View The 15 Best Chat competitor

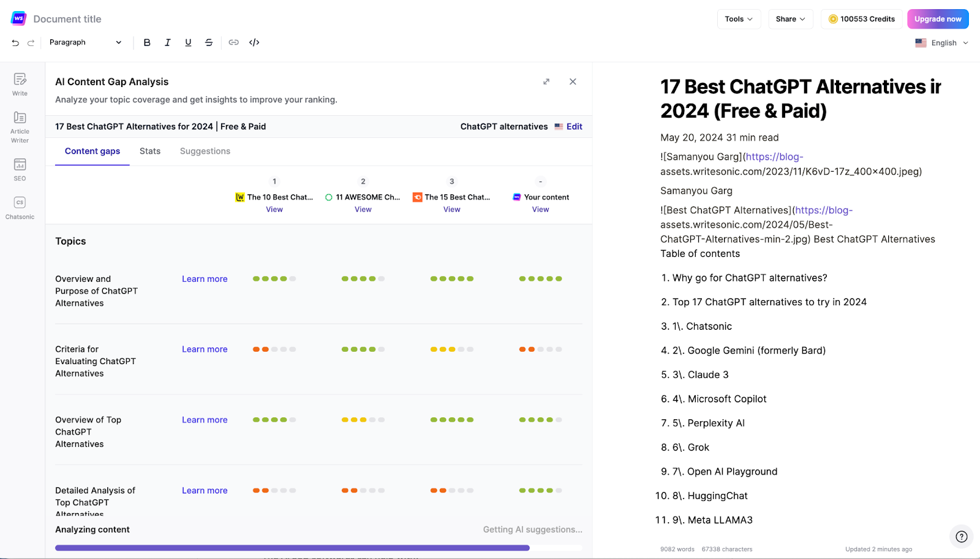click(452, 210)
